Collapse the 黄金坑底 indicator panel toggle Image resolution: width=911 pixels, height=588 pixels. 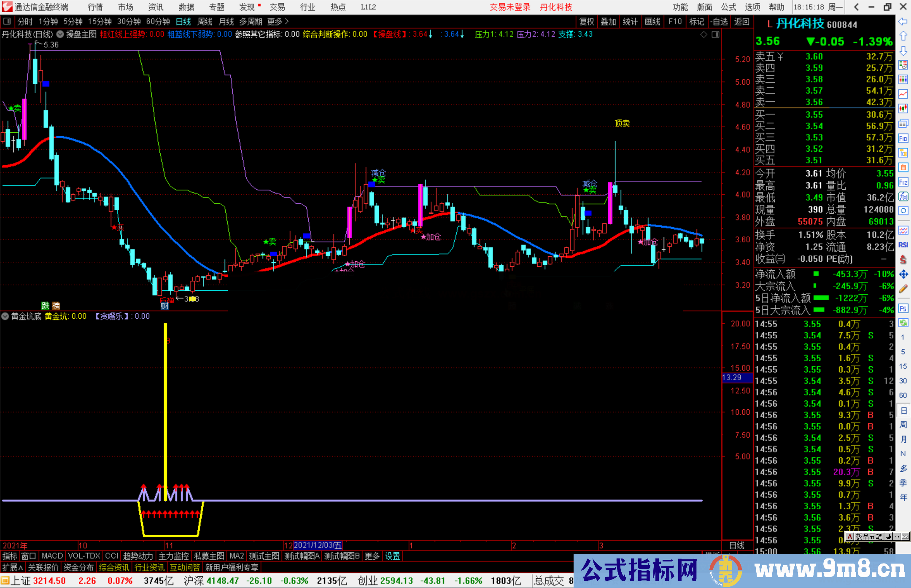point(5,316)
